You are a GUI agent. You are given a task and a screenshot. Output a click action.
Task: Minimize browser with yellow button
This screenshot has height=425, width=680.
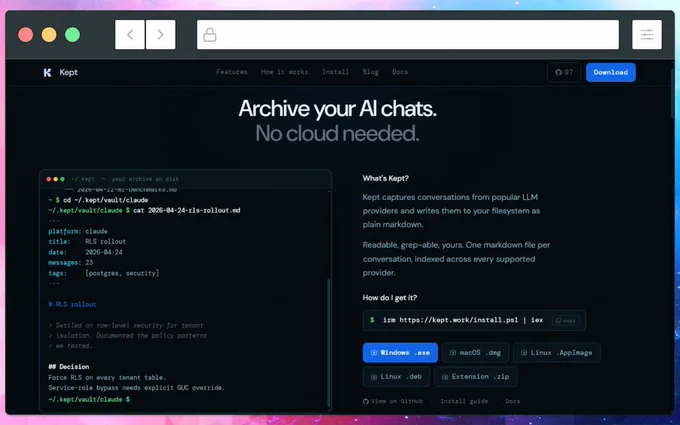click(x=49, y=35)
